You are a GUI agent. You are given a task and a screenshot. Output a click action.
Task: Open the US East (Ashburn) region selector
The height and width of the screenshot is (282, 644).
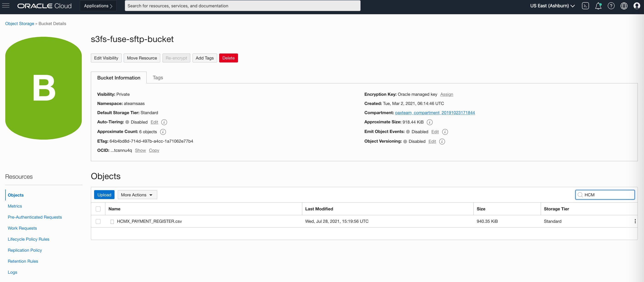(x=552, y=6)
